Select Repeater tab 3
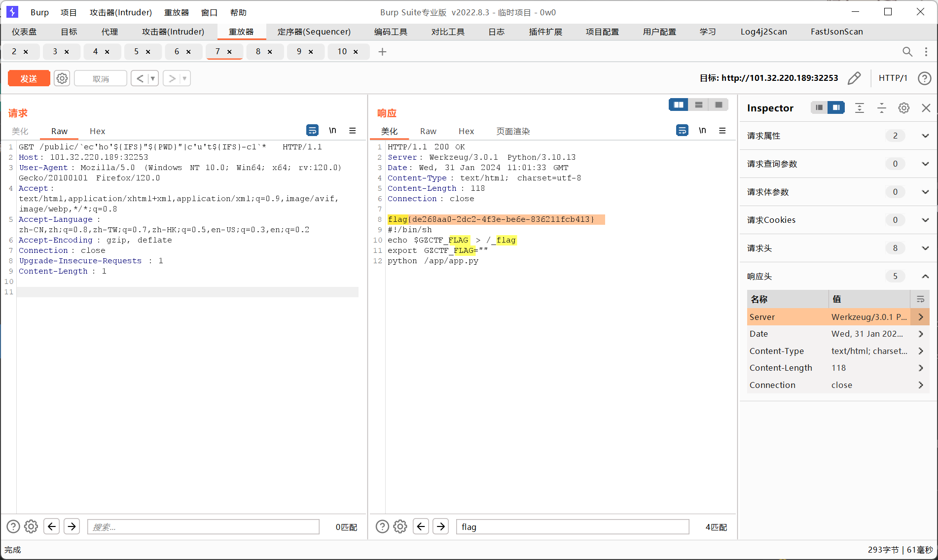The height and width of the screenshot is (560, 938). point(55,52)
